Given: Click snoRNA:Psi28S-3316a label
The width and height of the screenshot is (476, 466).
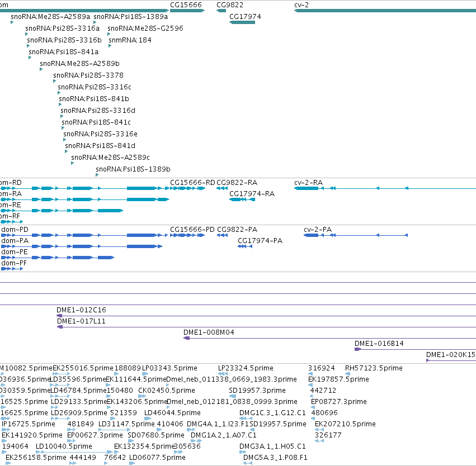Looking at the screenshot, I should tap(62, 28).
